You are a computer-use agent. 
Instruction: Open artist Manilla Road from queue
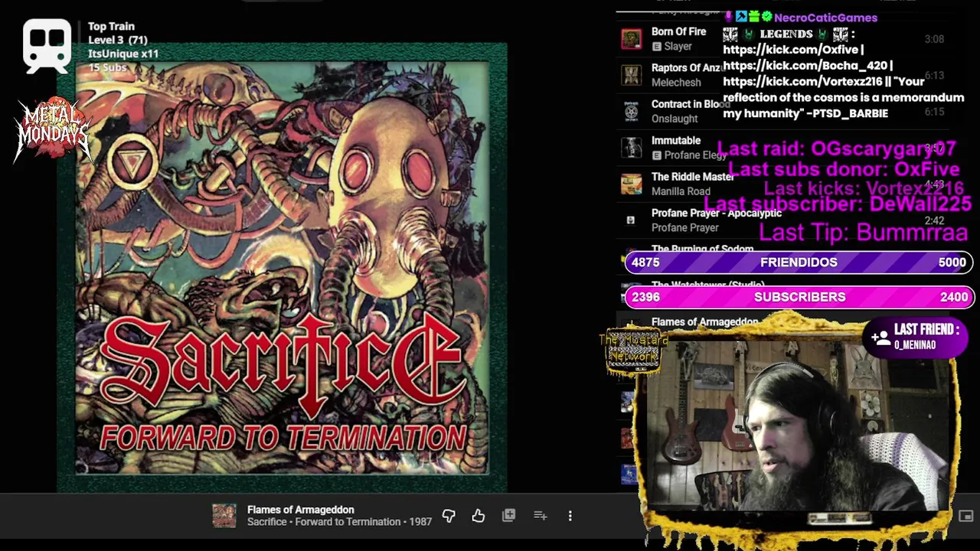point(681,191)
